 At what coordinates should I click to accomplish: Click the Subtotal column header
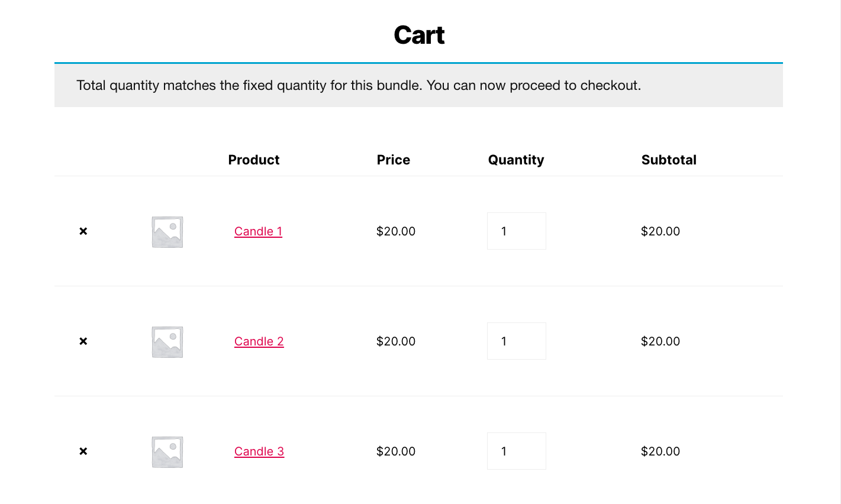tap(669, 160)
